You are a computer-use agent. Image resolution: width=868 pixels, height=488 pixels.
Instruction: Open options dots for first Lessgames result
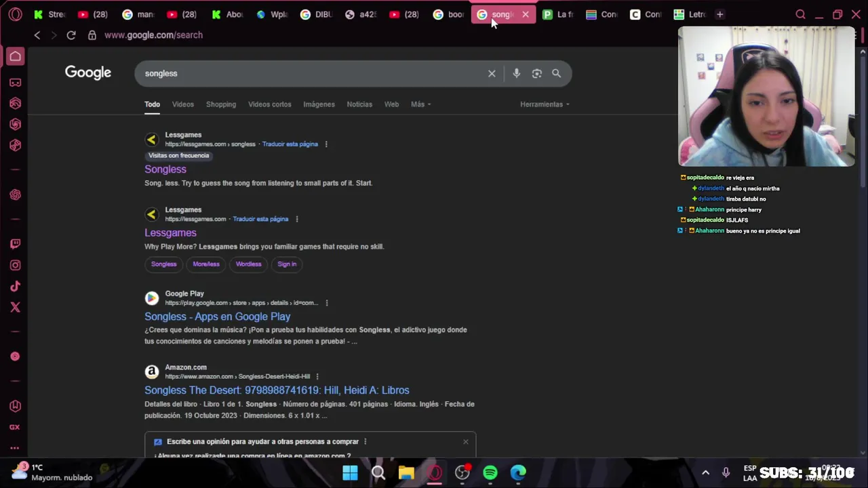click(326, 144)
